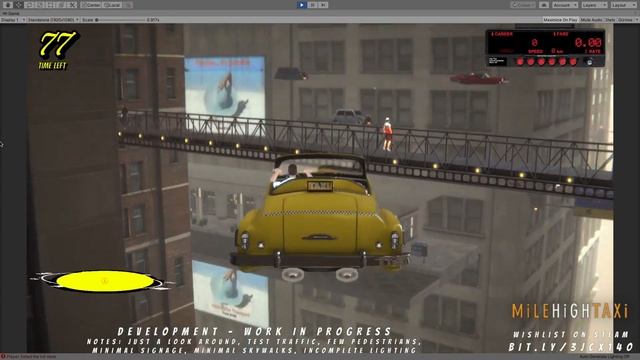
Task: Select the Move tool in Unity toolbar
Action: click(18, 5)
